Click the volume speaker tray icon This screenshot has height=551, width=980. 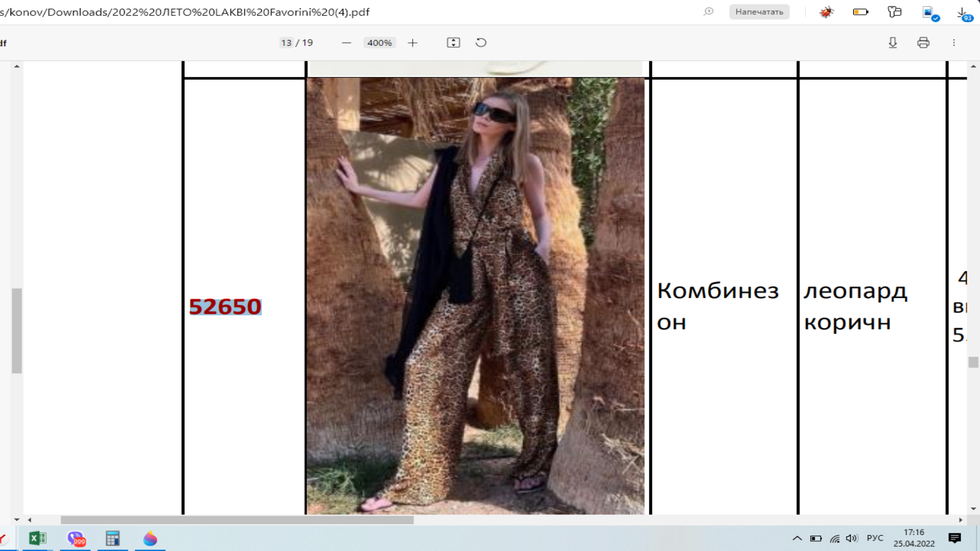click(852, 539)
